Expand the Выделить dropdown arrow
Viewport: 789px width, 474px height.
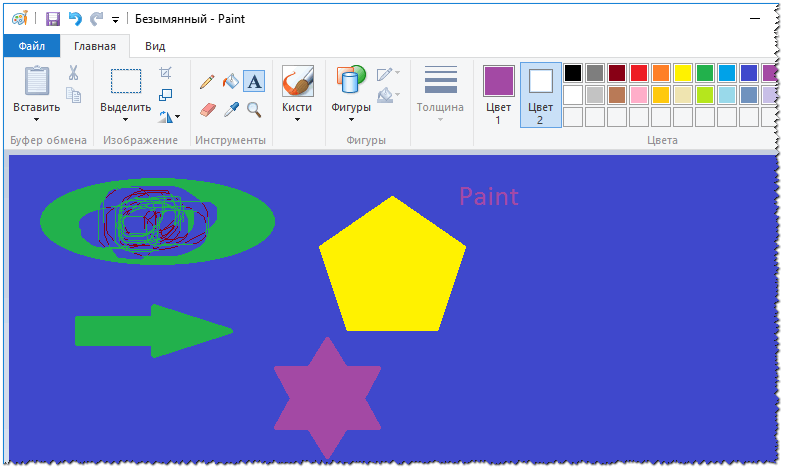(125, 120)
